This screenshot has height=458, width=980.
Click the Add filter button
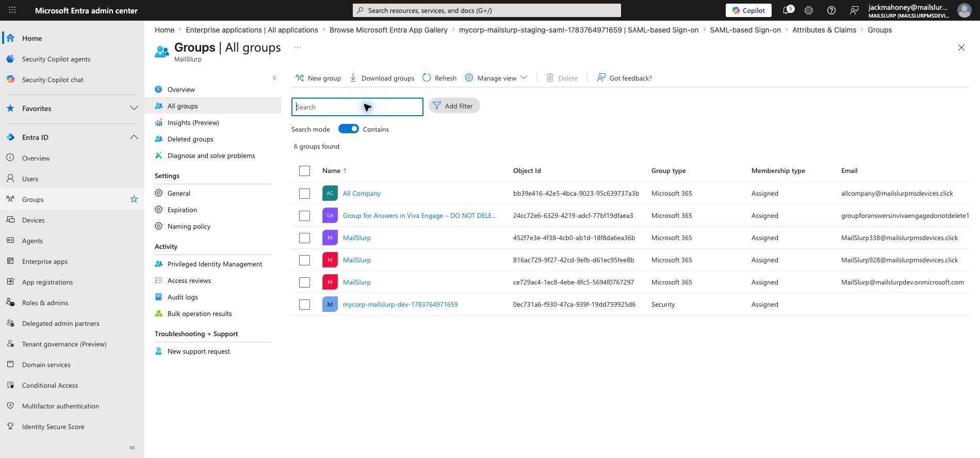[x=454, y=106]
